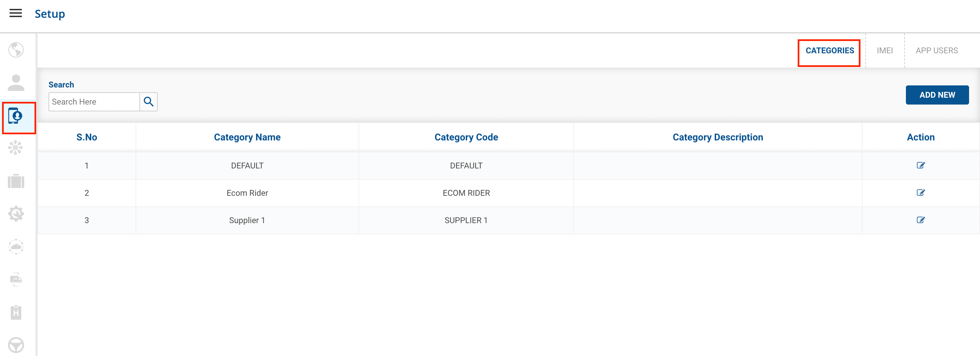Open the globe icon in sidebar
The height and width of the screenshot is (356, 980).
click(16, 50)
